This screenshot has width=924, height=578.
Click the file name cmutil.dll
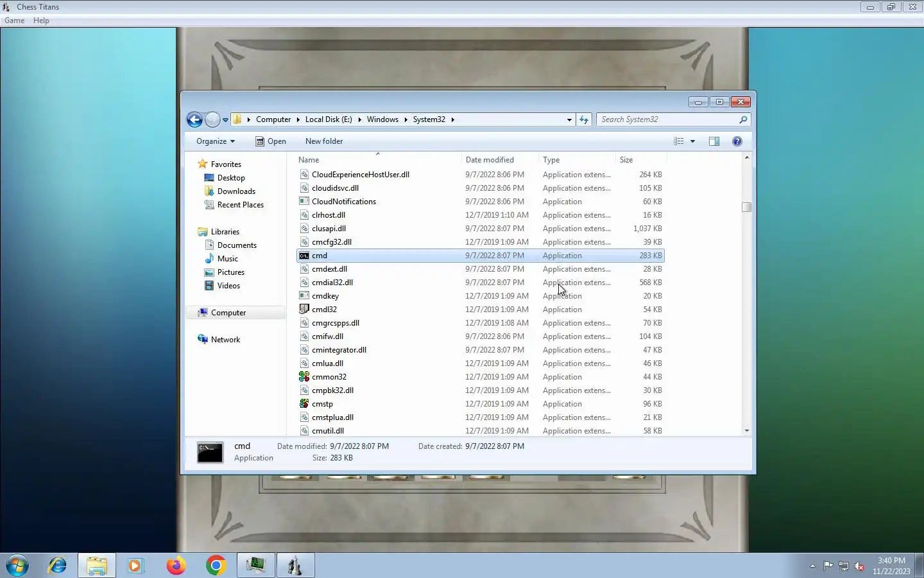328,431
